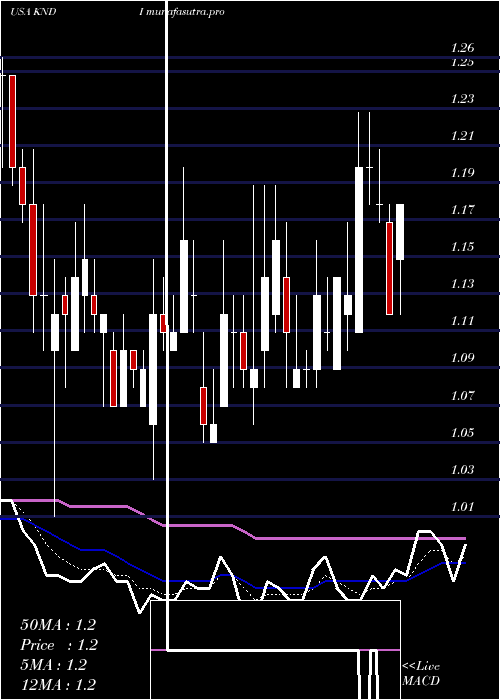Viewport: 500px width, 700px height.
Task: Click the 1.05 price axis label
Action: click(462, 433)
